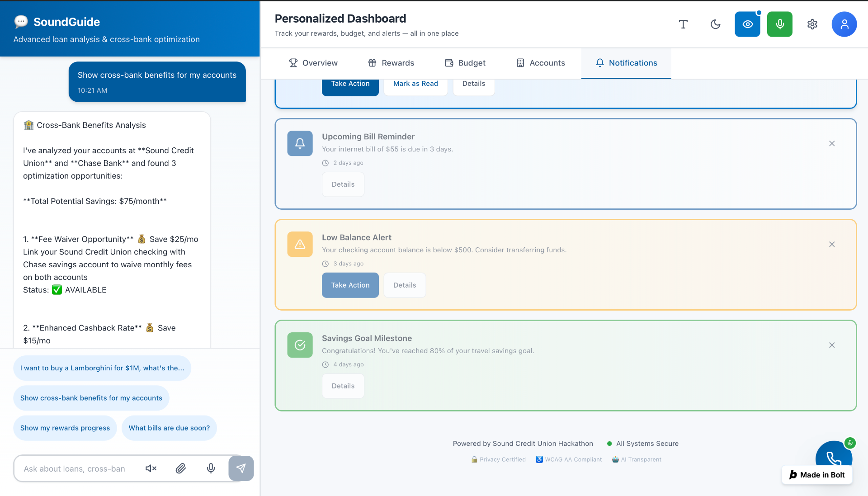Click Take Action on Low Balance Alert
This screenshot has height=496, width=868.
(x=350, y=285)
